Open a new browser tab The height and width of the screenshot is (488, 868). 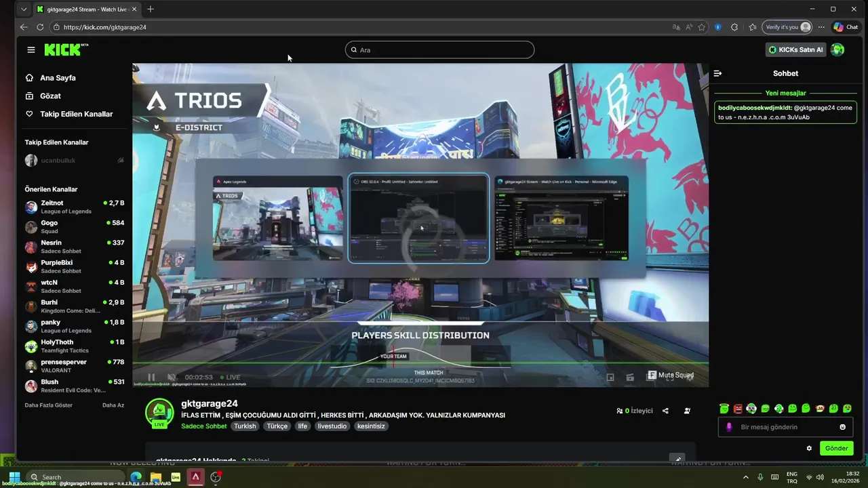tap(151, 9)
